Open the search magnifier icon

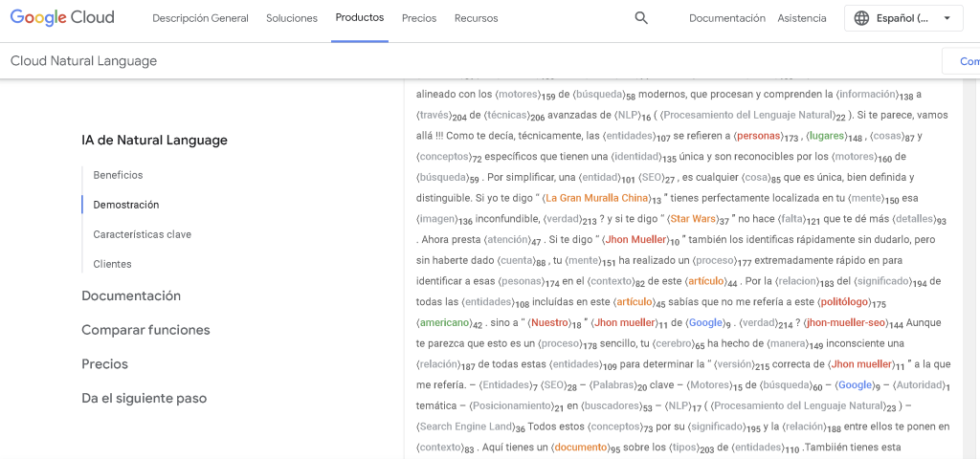tap(641, 18)
